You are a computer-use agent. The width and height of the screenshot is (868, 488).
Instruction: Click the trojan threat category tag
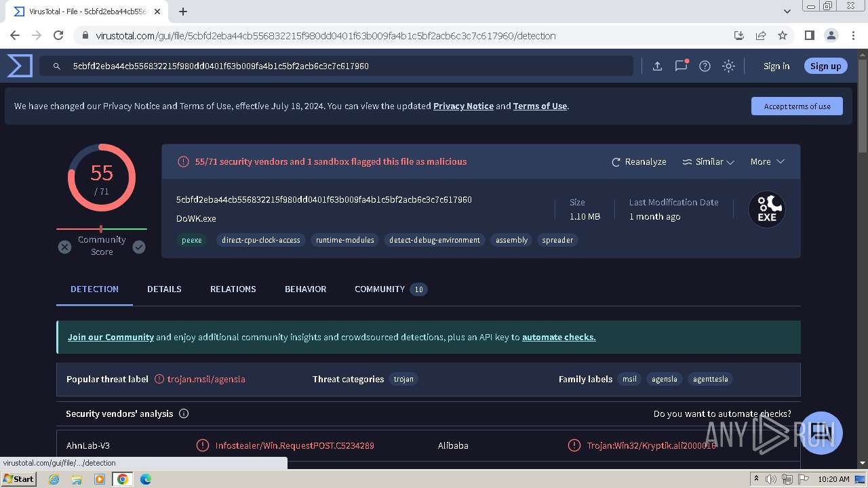pyautogui.click(x=403, y=379)
